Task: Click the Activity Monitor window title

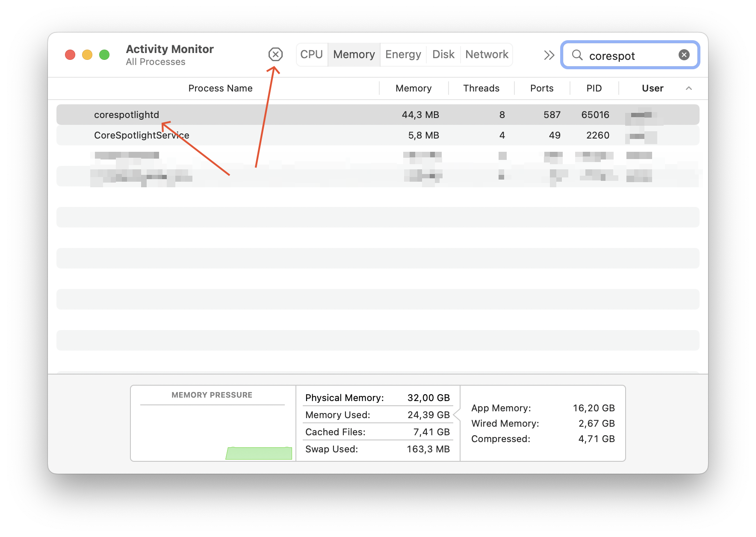Action: (x=170, y=49)
